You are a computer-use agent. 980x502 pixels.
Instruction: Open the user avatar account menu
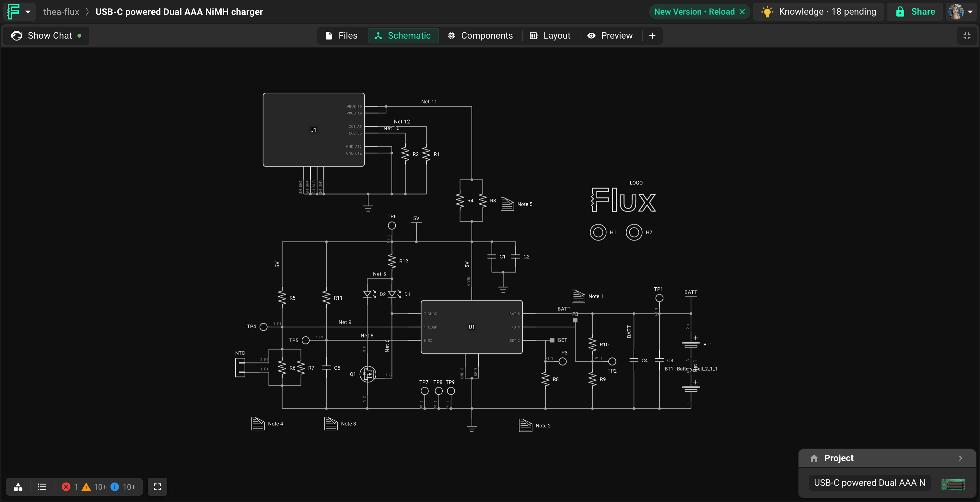click(x=961, y=12)
